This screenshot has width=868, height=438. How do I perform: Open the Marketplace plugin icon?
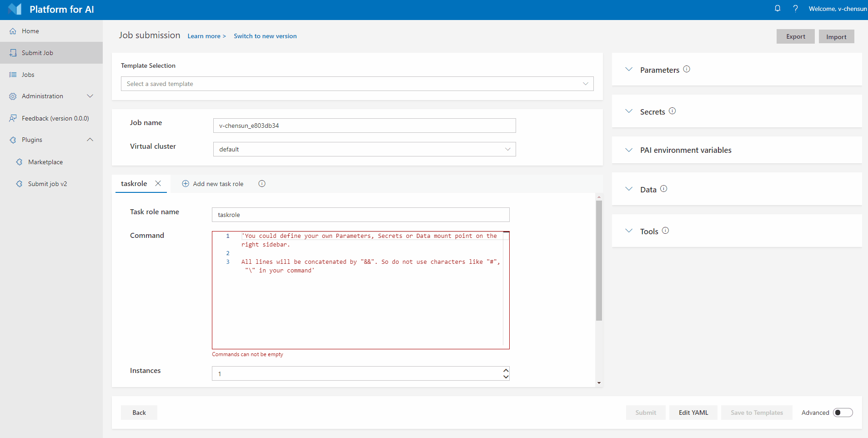(x=19, y=161)
